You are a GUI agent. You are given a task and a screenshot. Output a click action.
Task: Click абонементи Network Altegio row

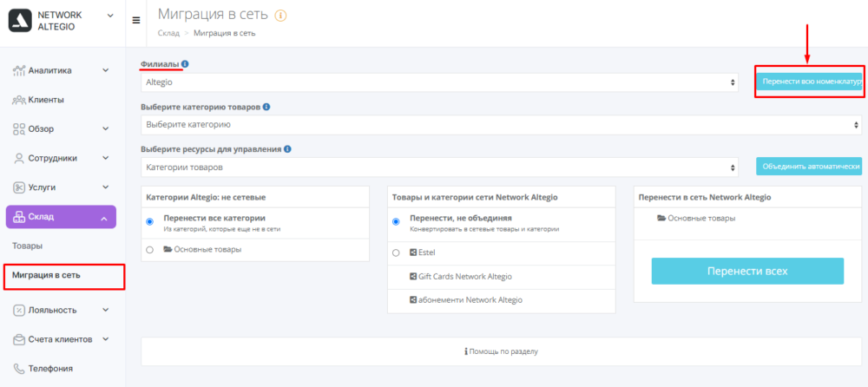click(502, 300)
